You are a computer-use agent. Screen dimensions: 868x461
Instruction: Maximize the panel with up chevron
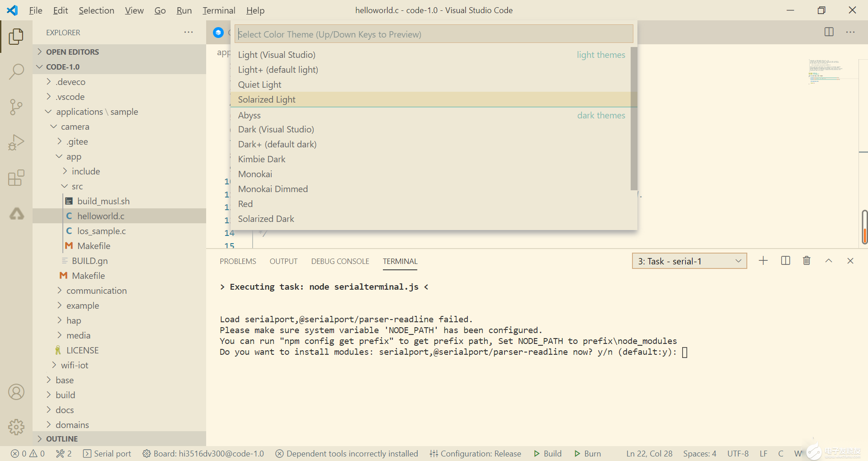pyautogui.click(x=829, y=261)
